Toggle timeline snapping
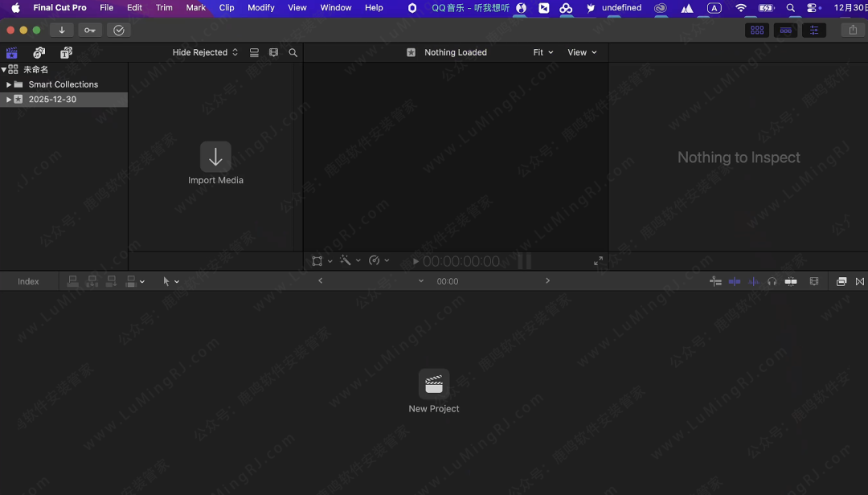Image resolution: width=868 pixels, height=495 pixels. pos(791,281)
